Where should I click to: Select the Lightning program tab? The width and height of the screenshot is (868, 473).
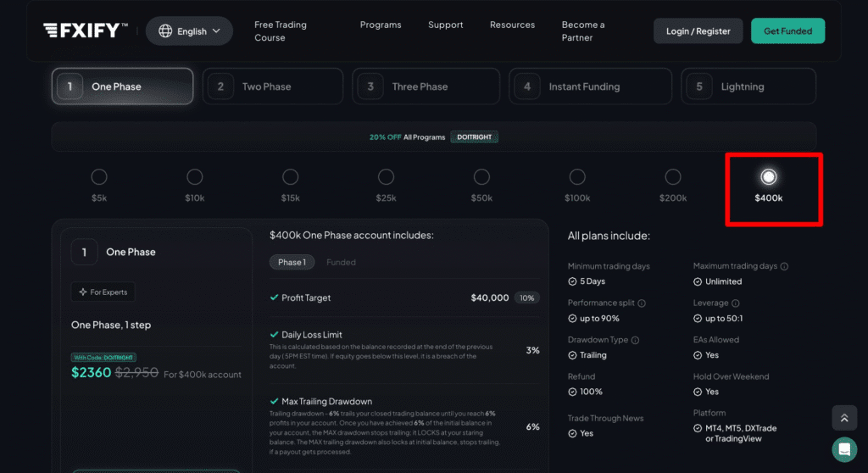[x=748, y=86]
